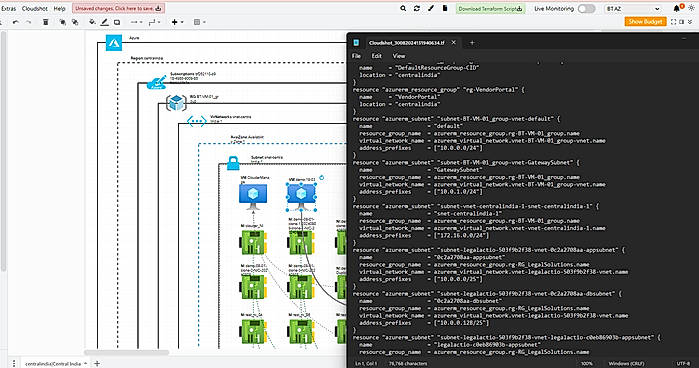Select centralindia|Central India page tab

pos(56,364)
